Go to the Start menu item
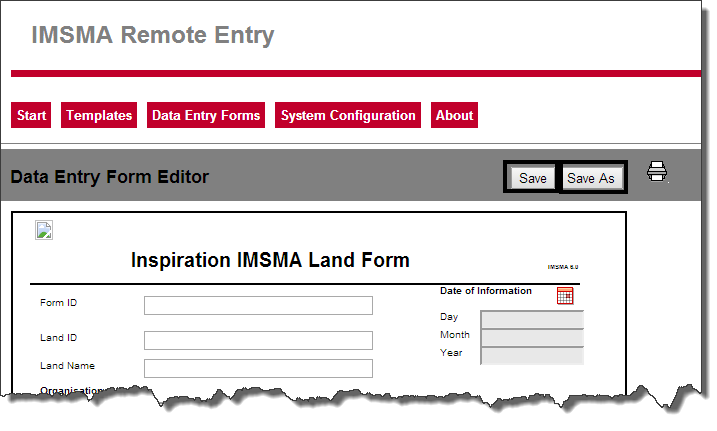 pyautogui.click(x=32, y=116)
